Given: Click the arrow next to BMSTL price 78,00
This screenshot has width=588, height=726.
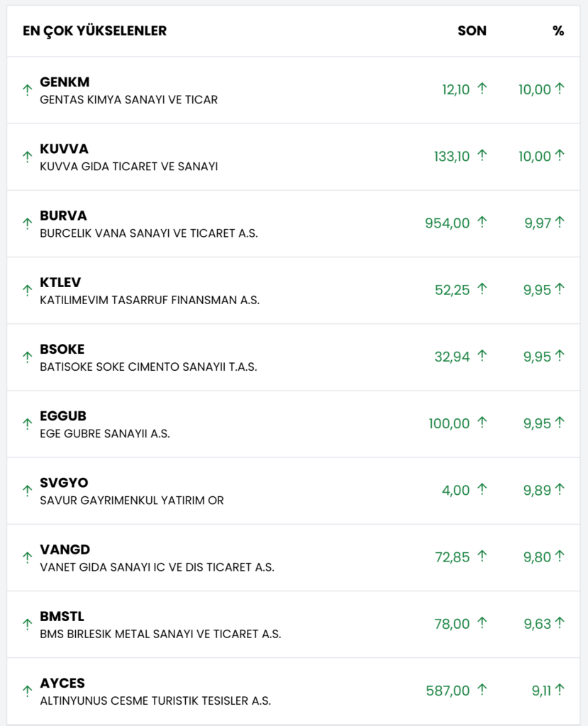Looking at the screenshot, I should point(482,623).
